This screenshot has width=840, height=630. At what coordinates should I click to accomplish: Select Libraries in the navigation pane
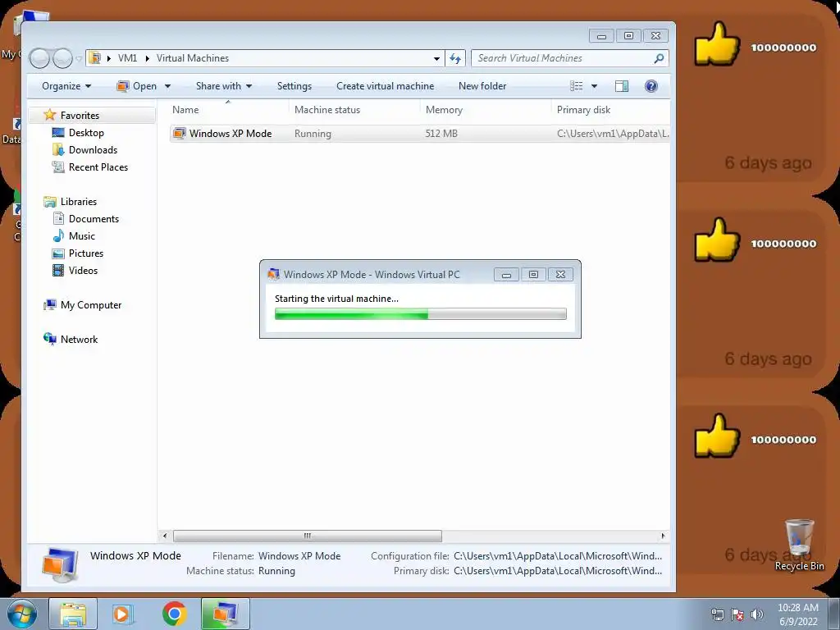(78, 202)
